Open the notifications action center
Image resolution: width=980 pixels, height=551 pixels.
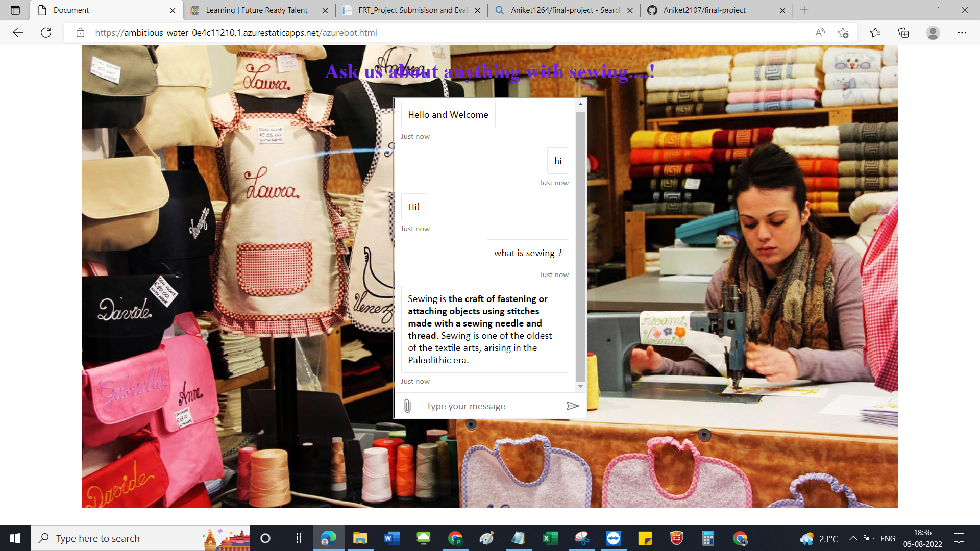click(x=959, y=538)
